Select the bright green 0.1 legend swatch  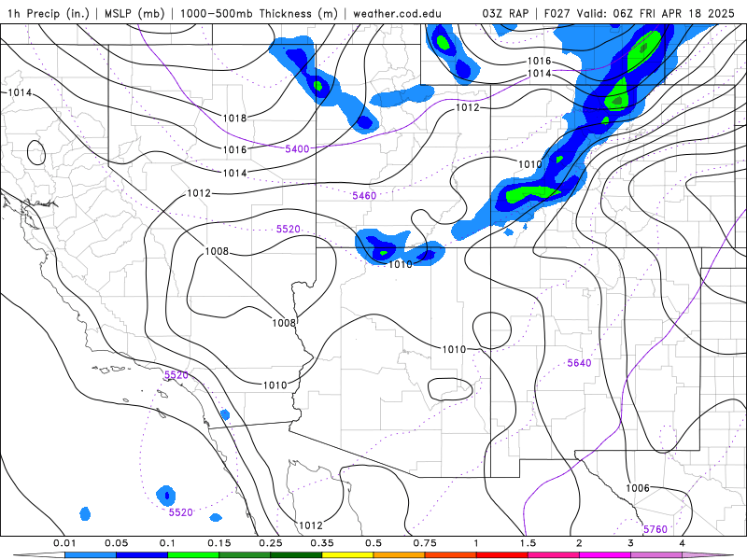coord(193,555)
